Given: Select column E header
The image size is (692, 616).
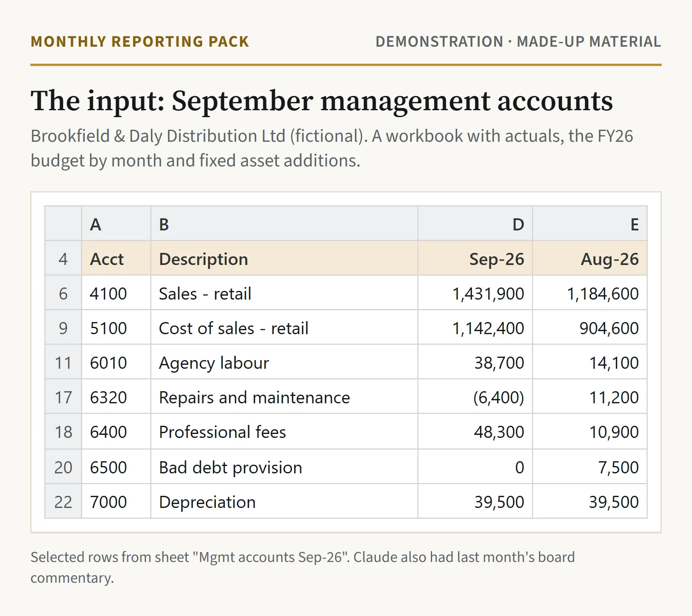Looking at the screenshot, I should tap(589, 223).
